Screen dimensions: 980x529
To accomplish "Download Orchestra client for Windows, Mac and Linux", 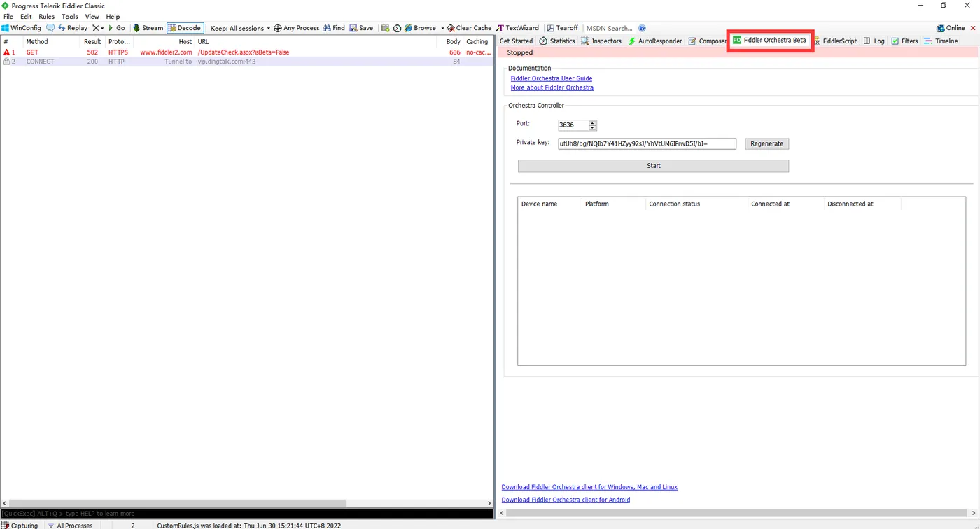I will coord(589,487).
